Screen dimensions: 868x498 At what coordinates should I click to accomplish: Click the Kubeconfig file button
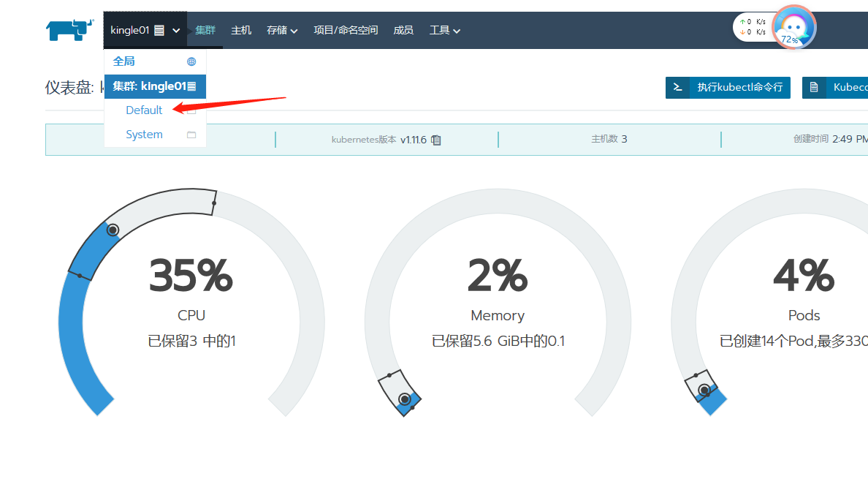coord(835,88)
